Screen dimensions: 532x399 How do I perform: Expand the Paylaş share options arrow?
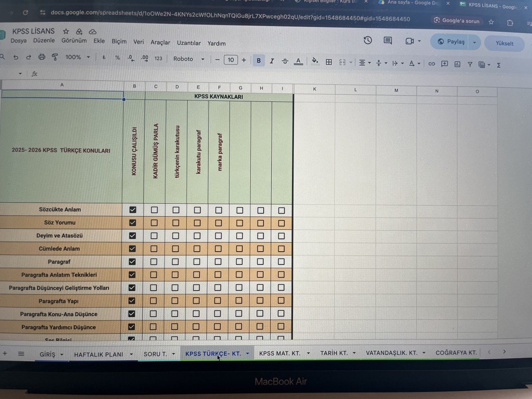click(x=475, y=42)
